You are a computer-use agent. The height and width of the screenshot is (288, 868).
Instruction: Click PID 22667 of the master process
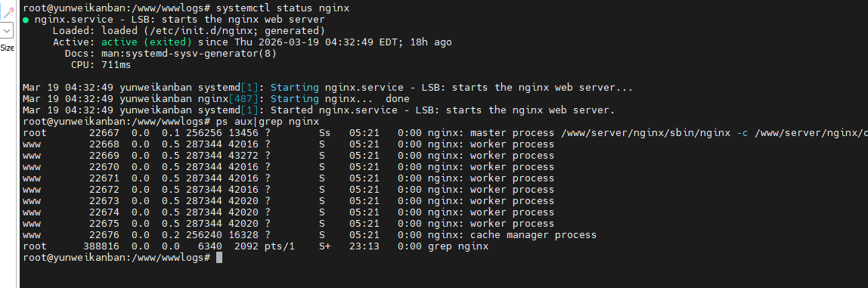click(x=104, y=133)
